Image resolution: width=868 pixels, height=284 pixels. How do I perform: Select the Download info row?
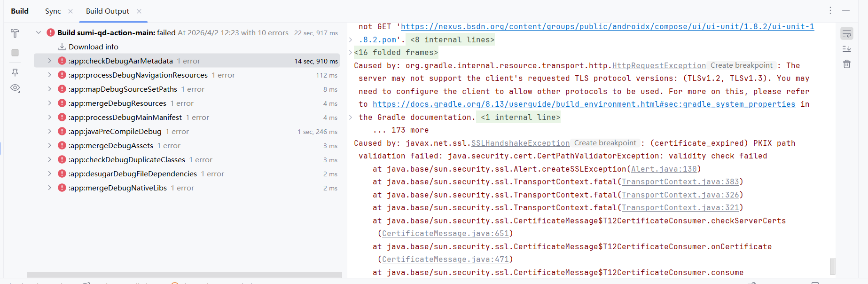pos(187,47)
